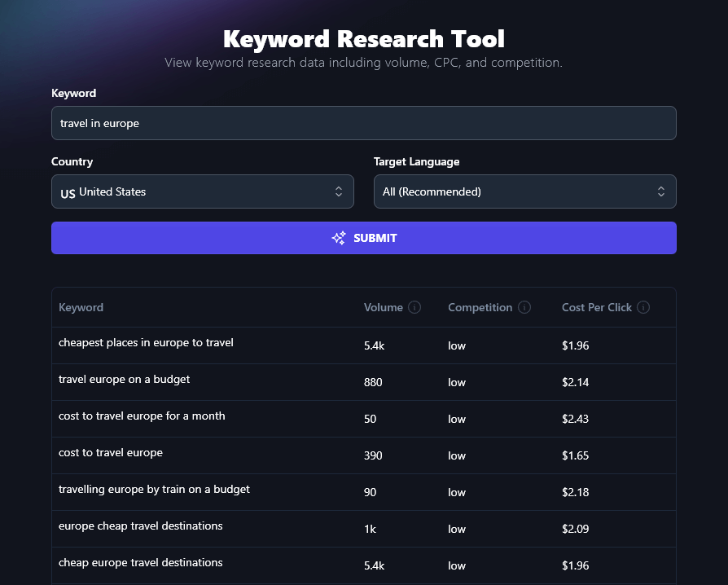
Task: Click the sparkle icon on the Submit button
Action: coord(338,238)
